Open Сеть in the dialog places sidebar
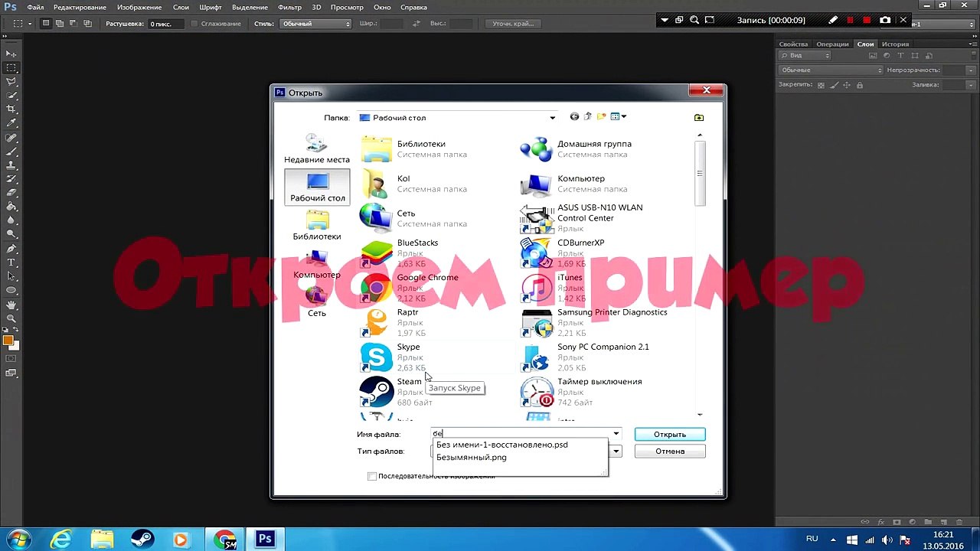 coord(317,302)
